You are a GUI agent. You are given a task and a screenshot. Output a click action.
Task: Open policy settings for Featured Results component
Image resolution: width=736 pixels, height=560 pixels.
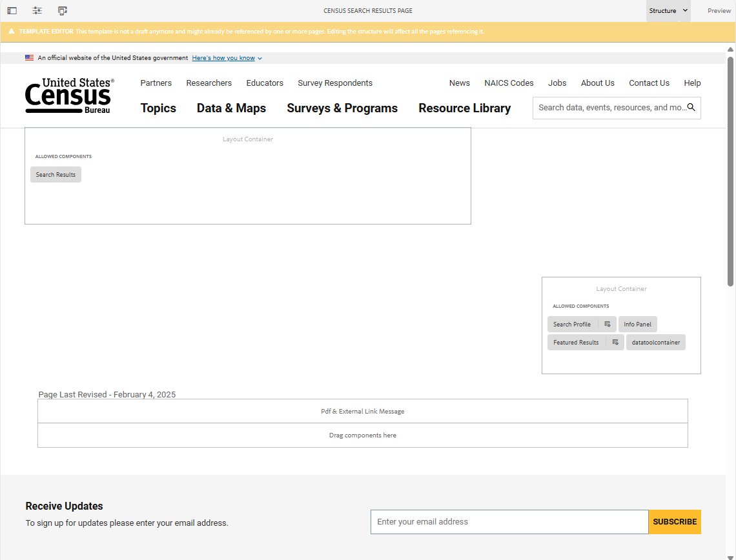click(615, 342)
